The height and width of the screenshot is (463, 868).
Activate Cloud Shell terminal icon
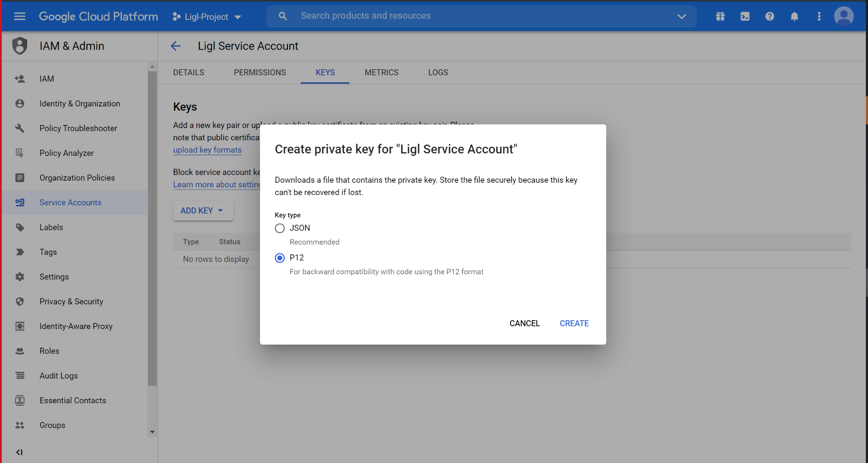click(x=745, y=17)
